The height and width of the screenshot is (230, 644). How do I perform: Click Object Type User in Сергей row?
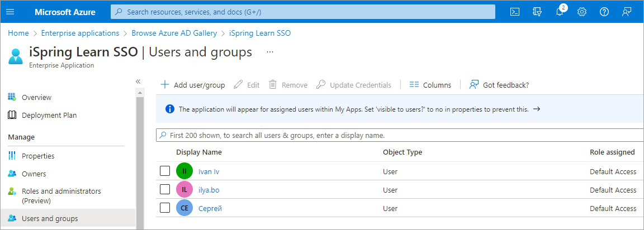click(x=390, y=208)
